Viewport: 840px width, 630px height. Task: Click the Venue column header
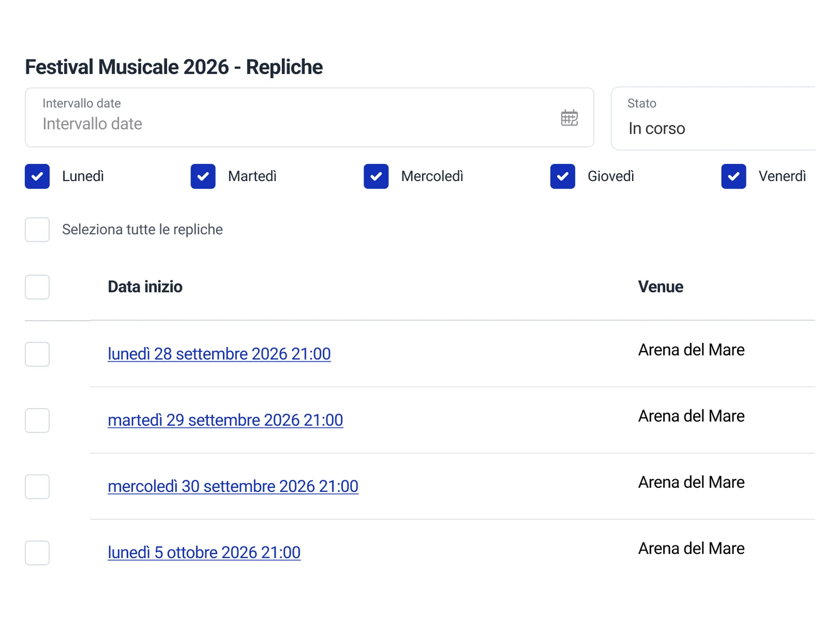(x=660, y=287)
